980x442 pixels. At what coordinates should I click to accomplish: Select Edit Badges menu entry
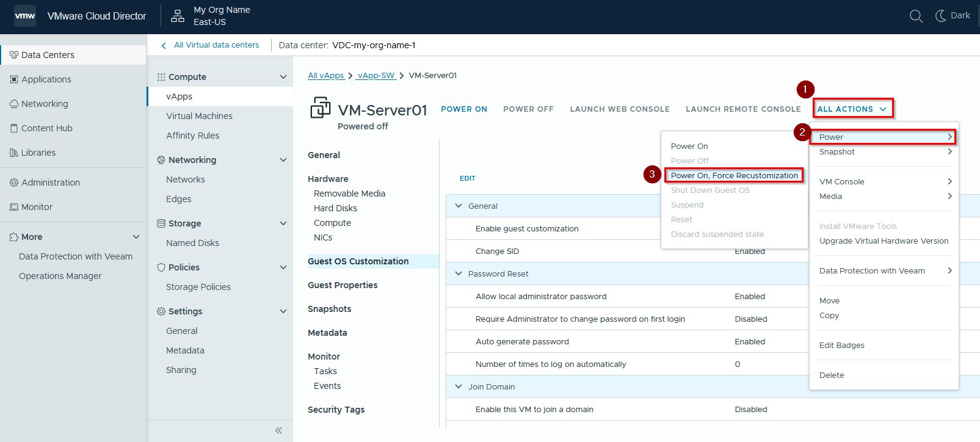841,345
